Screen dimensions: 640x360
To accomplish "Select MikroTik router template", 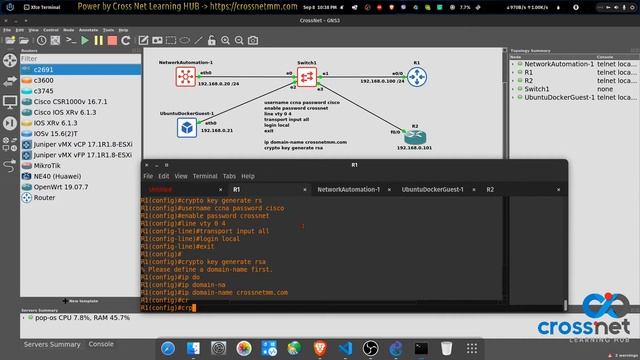I will pyautogui.click(x=80, y=166).
